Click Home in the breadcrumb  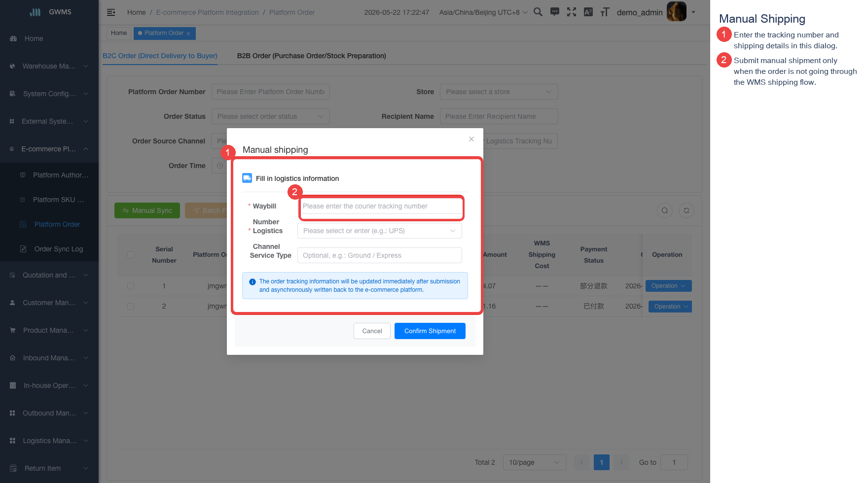136,12
